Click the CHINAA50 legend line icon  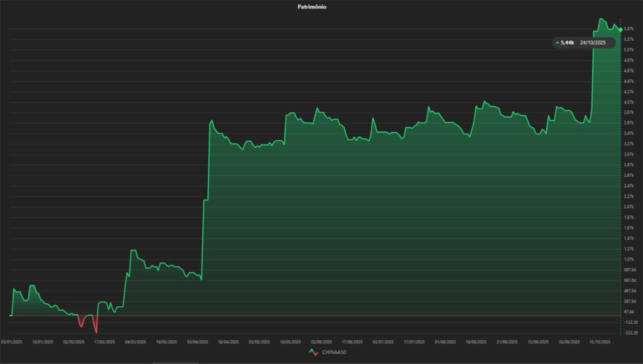tap(314, 352)
